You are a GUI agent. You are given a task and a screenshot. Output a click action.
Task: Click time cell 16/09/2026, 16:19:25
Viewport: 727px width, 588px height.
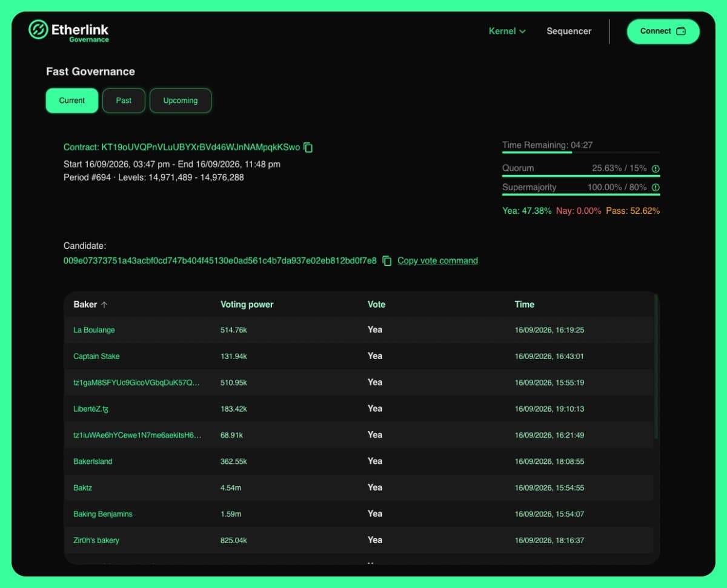pyautogui.click(x=549, y=330)
